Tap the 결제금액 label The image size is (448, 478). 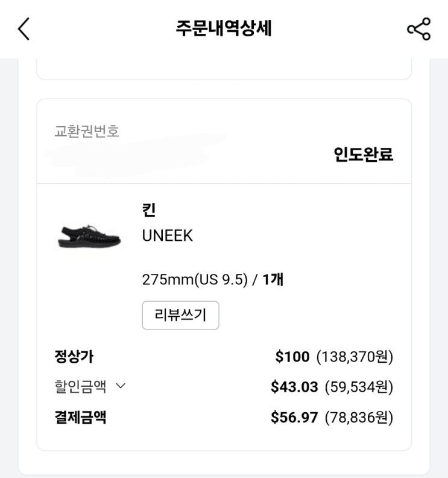click(80, 417)
